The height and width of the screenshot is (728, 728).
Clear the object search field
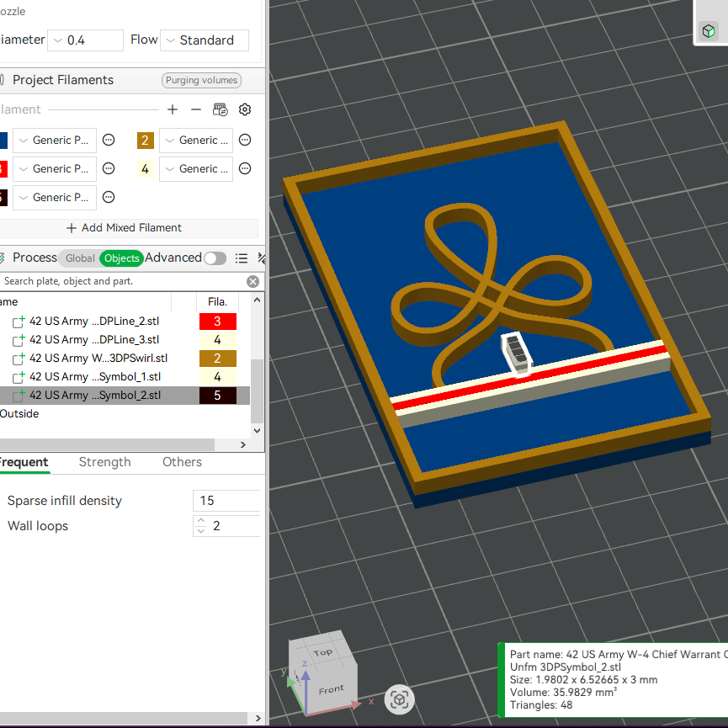pos(253,281)
